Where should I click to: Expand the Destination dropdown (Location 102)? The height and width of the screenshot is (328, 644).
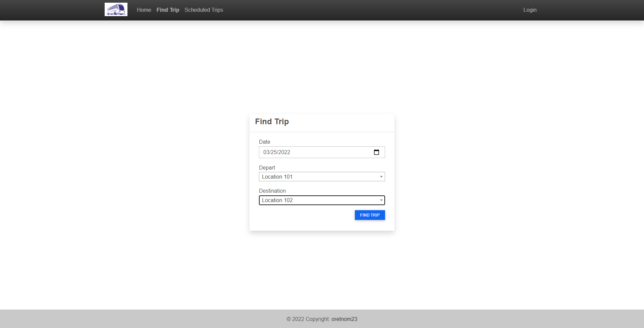click(x=322, y=200)
